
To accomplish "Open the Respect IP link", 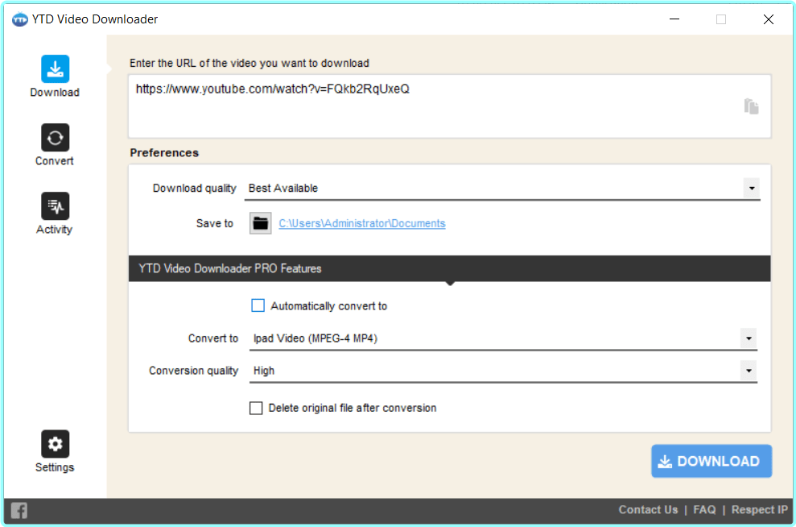I will pyautogui.click(x=759, y=510).
